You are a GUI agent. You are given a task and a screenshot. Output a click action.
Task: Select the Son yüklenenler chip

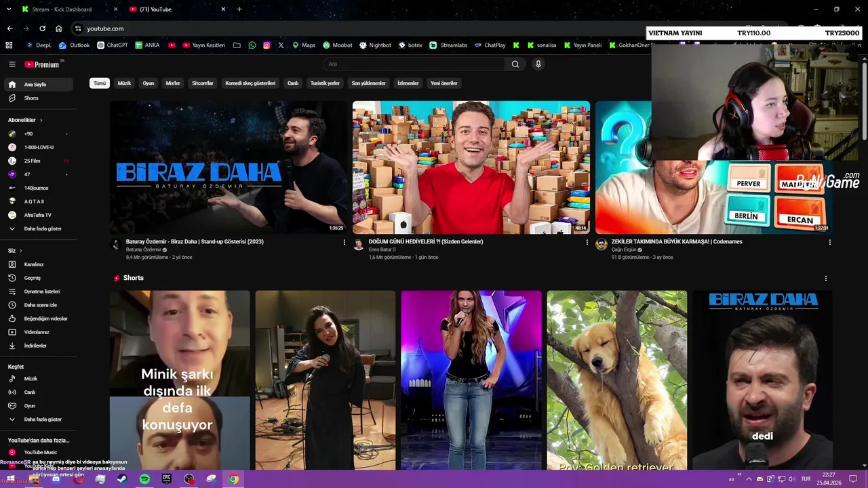click(369, 83)
